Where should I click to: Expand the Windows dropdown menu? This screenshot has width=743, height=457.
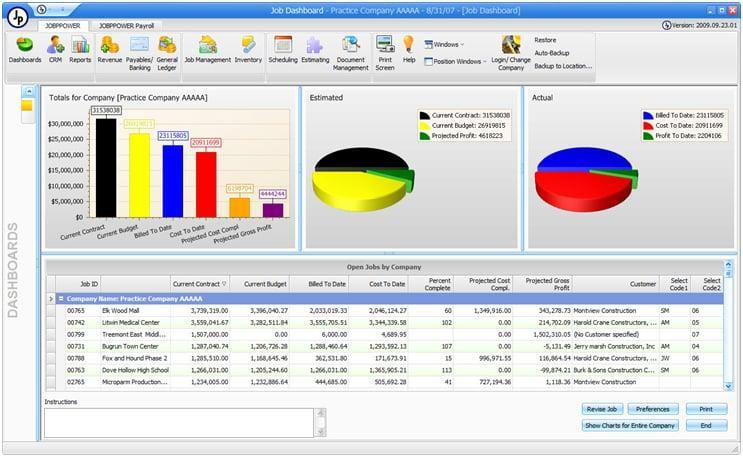tap(444, 44)
